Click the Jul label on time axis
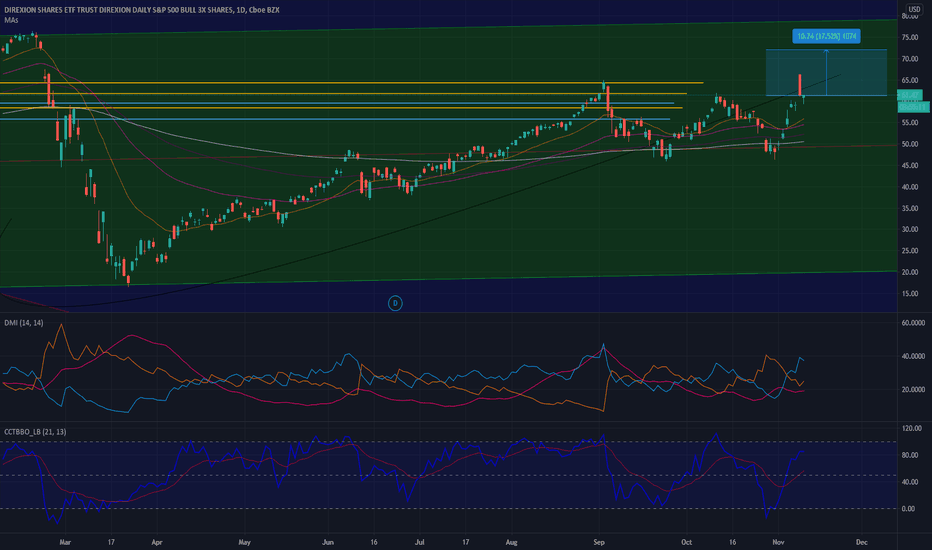Viewport: 932px width, 550px height. [420, 542]
